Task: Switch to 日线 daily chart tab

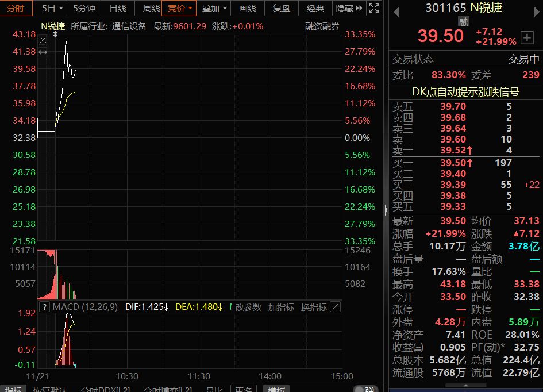Action: pos(118,8)
